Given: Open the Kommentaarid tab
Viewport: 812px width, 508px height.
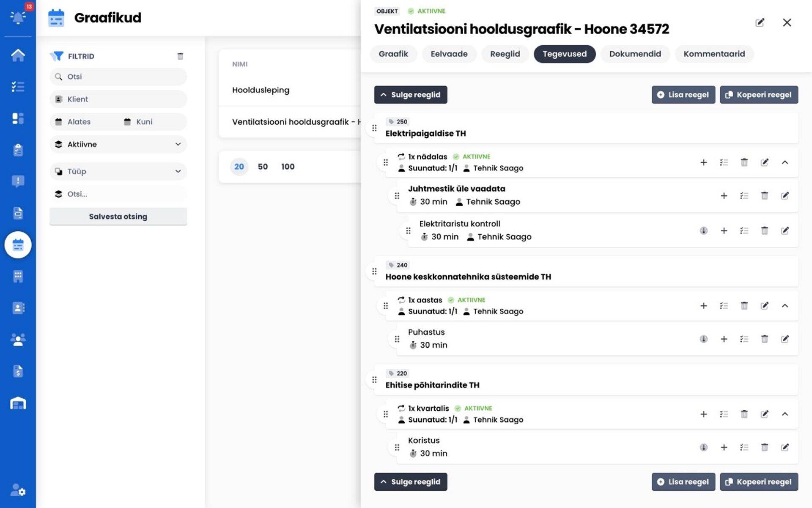Looking at the screenshot, I should click(714, 54).
